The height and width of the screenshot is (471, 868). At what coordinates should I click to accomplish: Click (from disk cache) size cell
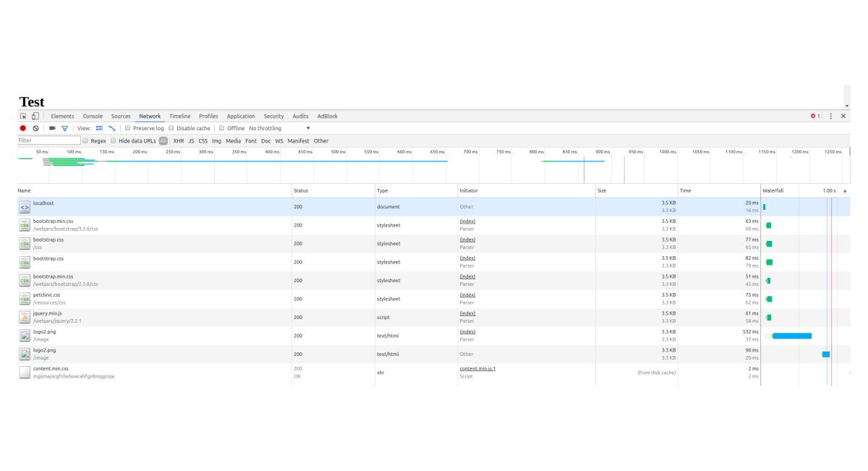click(657, 373)
